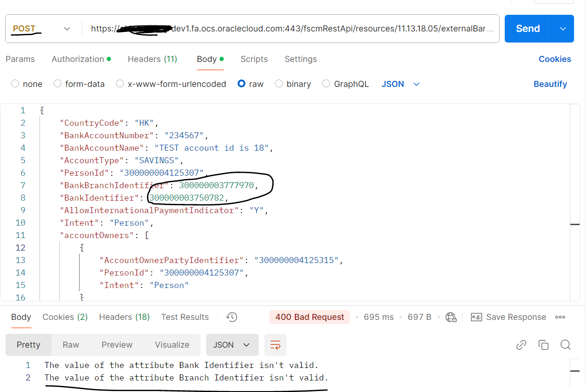The image size is (587, 392).
Task: Beautify the JSON request body
Action: coord(550,84)
